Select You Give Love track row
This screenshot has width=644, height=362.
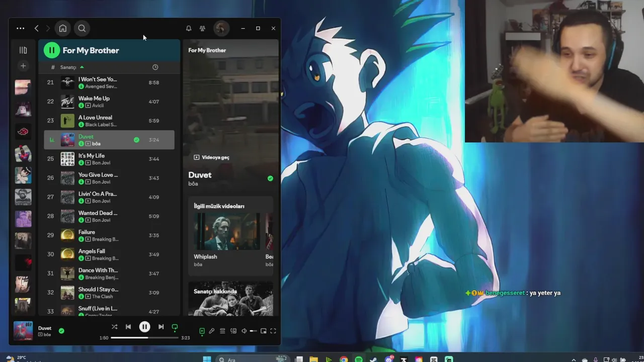pos(109,178)
